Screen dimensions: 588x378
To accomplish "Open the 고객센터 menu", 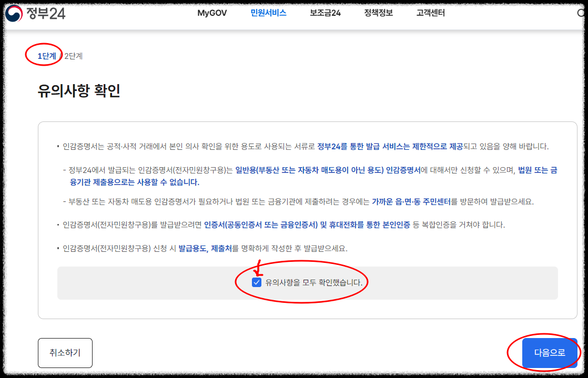I will click(x=431, y=13).
